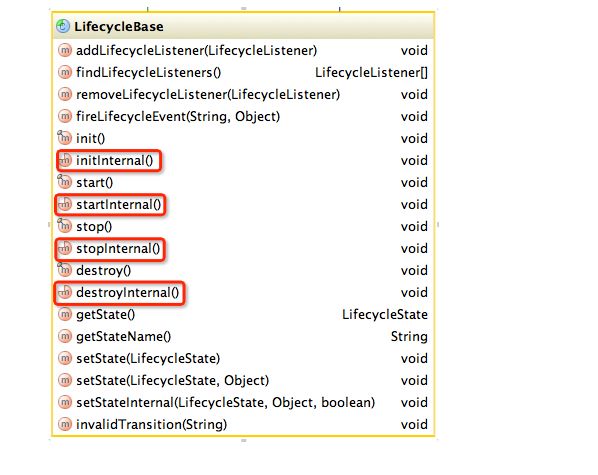Select addLifecycleListener(LifecycleListener) method
Viewport: 598px width, 475px height.
tap(196, 50)
